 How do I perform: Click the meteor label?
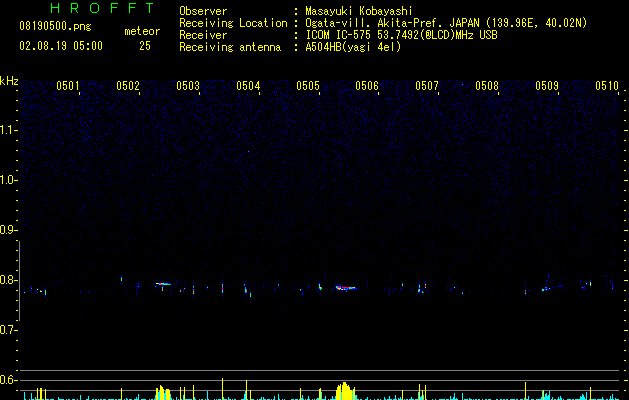point(142,31)
